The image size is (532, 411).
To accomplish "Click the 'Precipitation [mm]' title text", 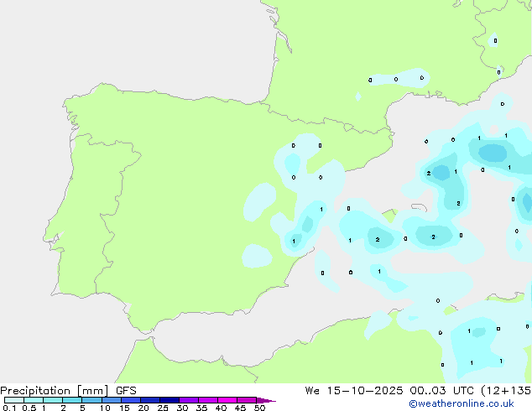I will tap(55, 391).
